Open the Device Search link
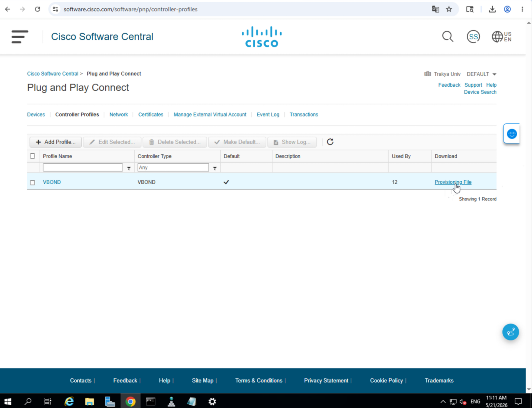This screenshot has height=408, width=532. (x=480, y=92)
